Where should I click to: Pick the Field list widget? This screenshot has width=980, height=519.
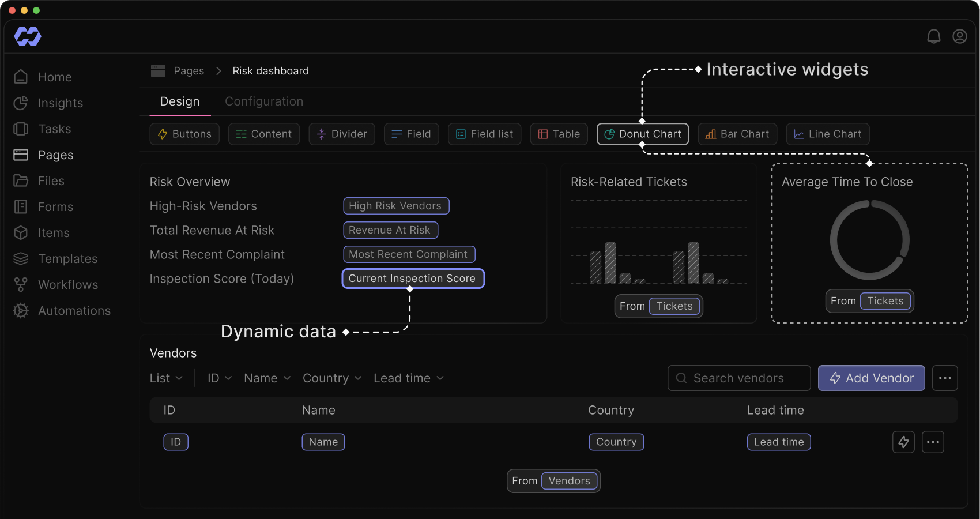tap(484, 134)
